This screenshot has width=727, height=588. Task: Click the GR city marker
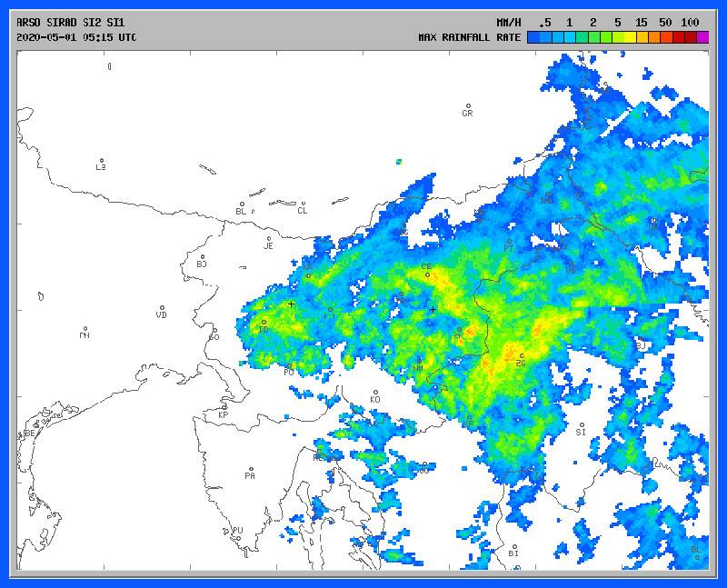coord(468,106)
